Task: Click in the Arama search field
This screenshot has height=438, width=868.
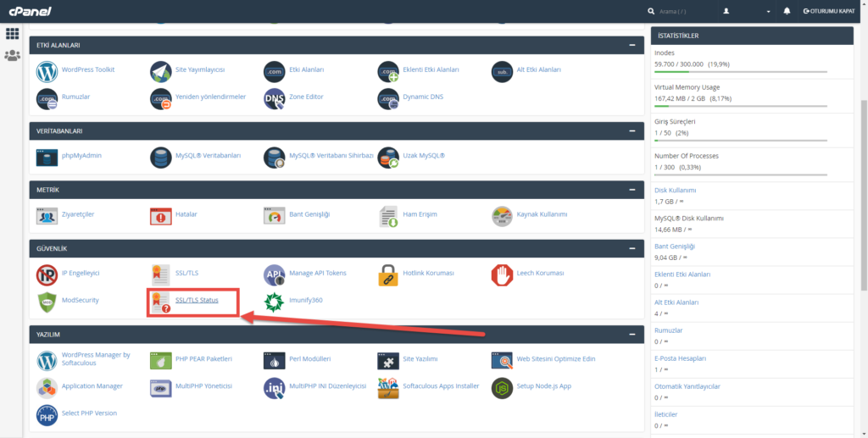Action: [678, 11]
